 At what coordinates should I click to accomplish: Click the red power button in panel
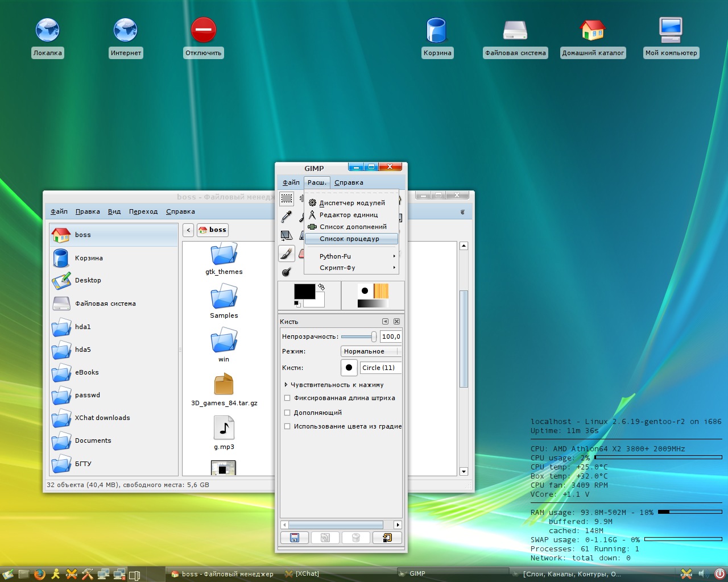click(x=719, y=574)
